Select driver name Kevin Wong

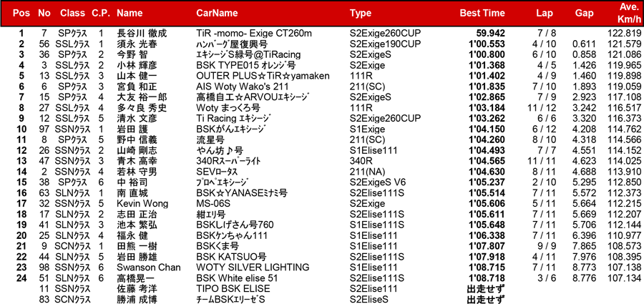coord(140,203)
